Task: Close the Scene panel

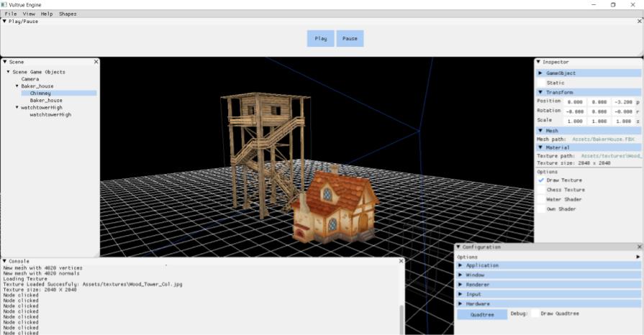Action: [96, 62]
